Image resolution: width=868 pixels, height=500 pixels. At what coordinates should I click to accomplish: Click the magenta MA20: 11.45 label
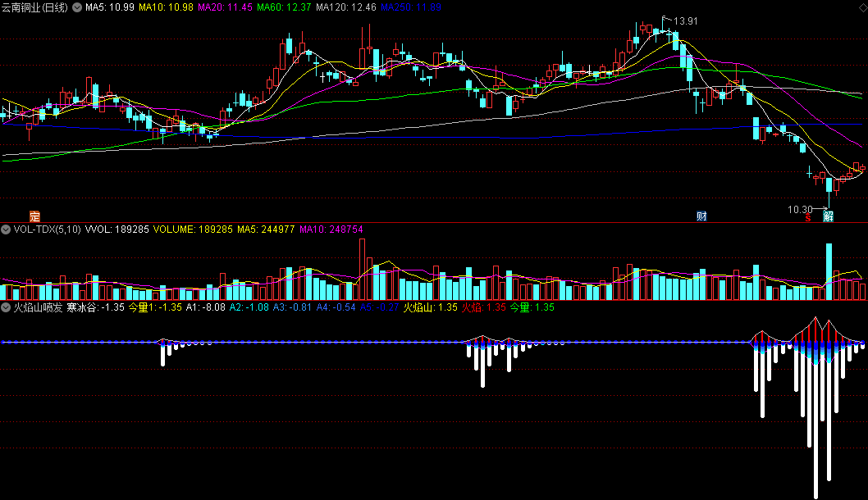tap(226, 7)
